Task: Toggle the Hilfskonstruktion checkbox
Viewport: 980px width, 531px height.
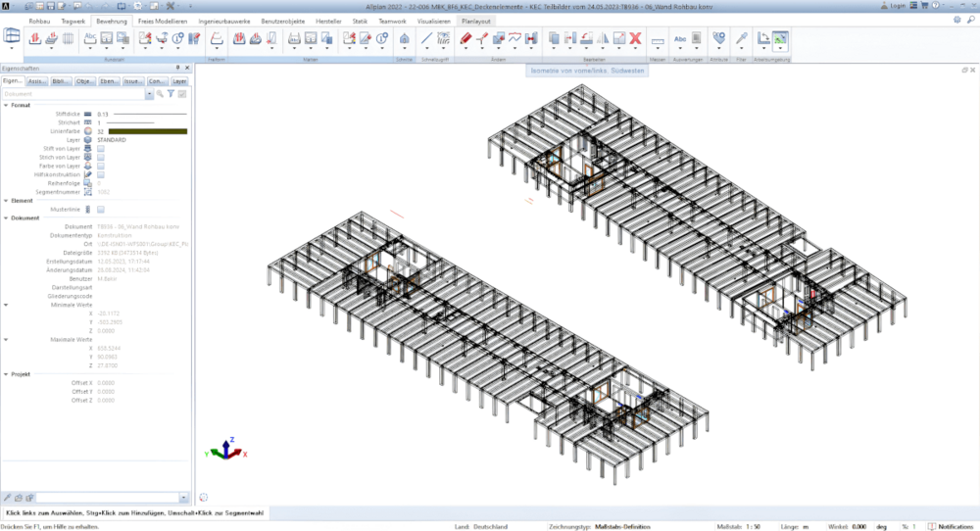Action: click(101, 174)
